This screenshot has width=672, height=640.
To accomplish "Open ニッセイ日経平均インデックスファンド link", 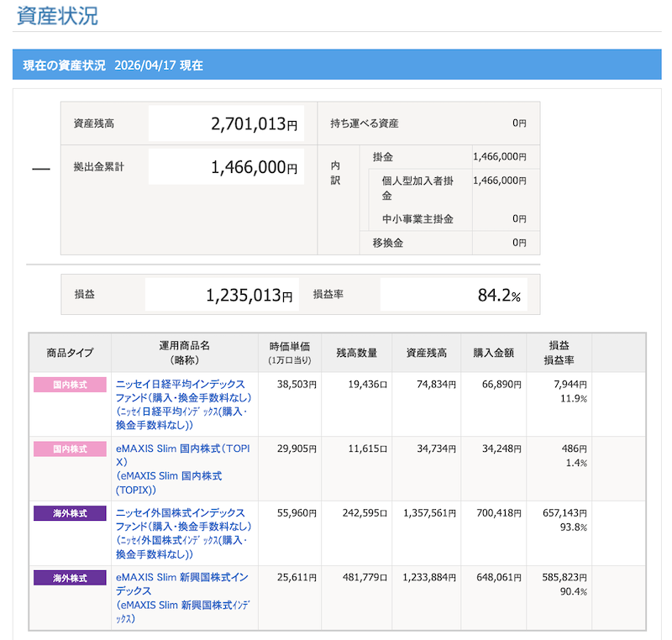I will coord(183,404).
